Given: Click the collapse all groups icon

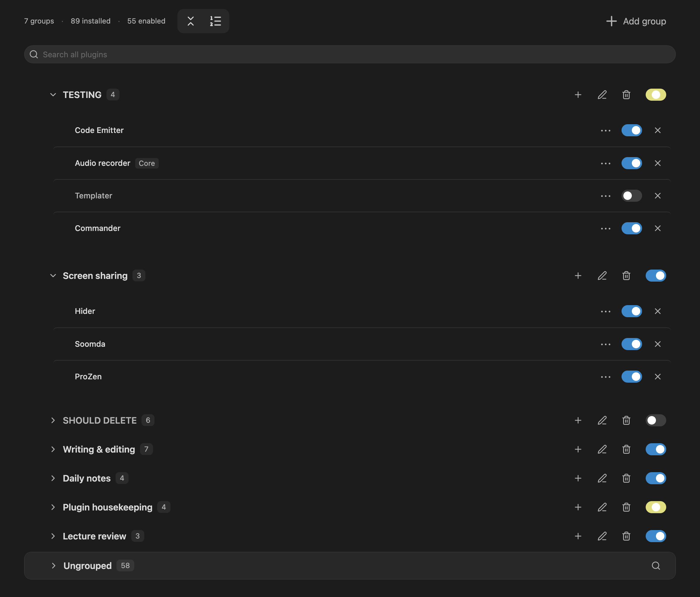Looking at the screenshot, I should (191, 21).
